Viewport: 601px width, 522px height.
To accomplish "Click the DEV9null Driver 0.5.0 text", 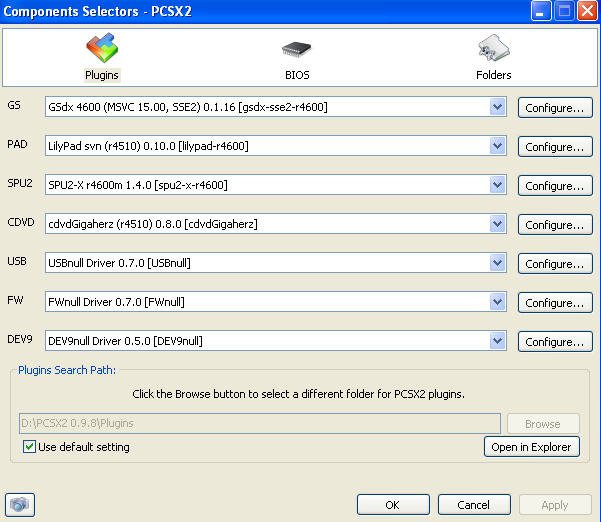I will tap(125, 341).
